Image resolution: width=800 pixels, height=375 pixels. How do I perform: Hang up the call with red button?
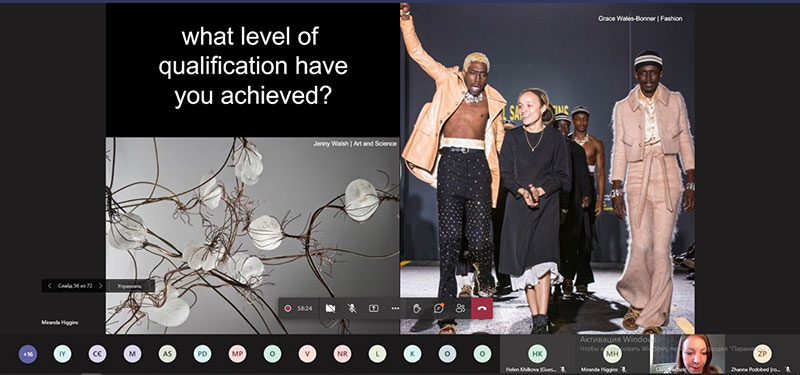point(482,308)
